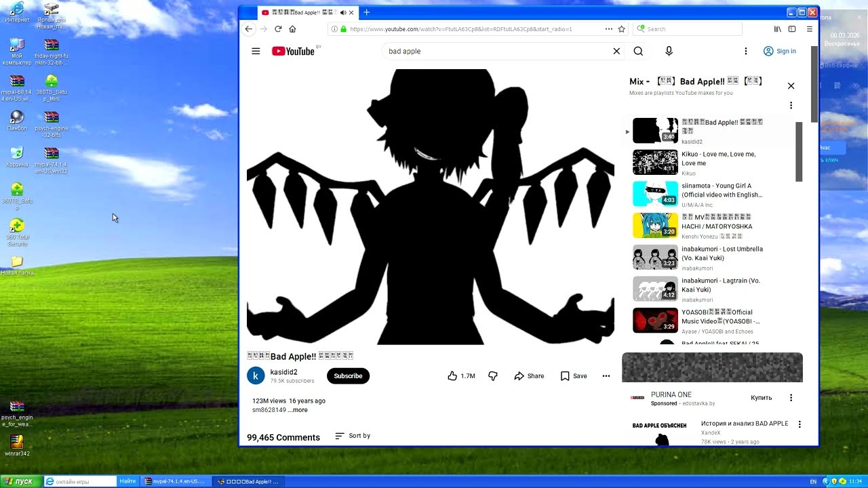Like the video (1.7M)
Image resolution: width=868 pixels, height=488 pixels.
462,376
